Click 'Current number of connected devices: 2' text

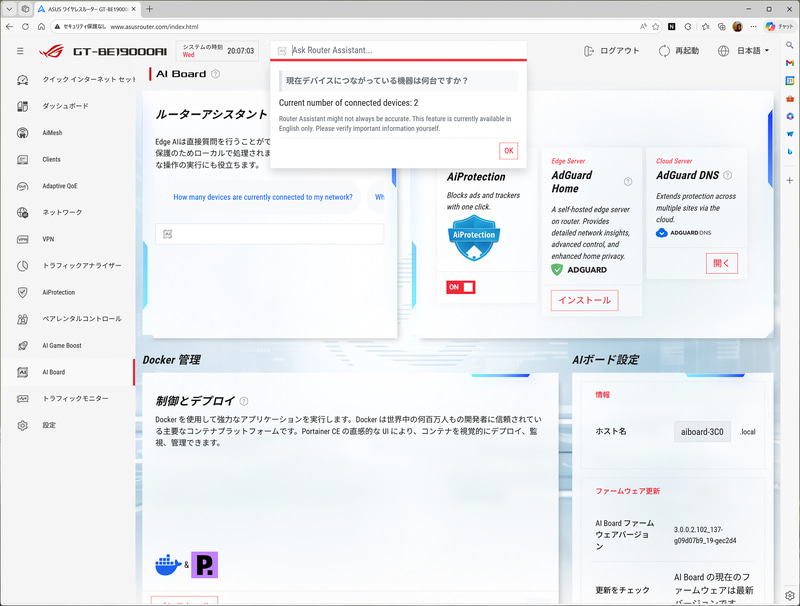pos(348,103)
